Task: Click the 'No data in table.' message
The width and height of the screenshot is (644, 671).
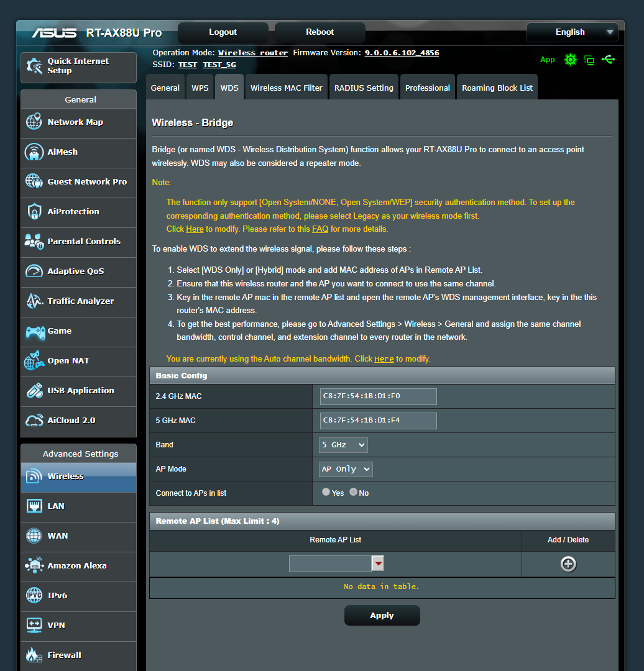Action: coord(382,587)
